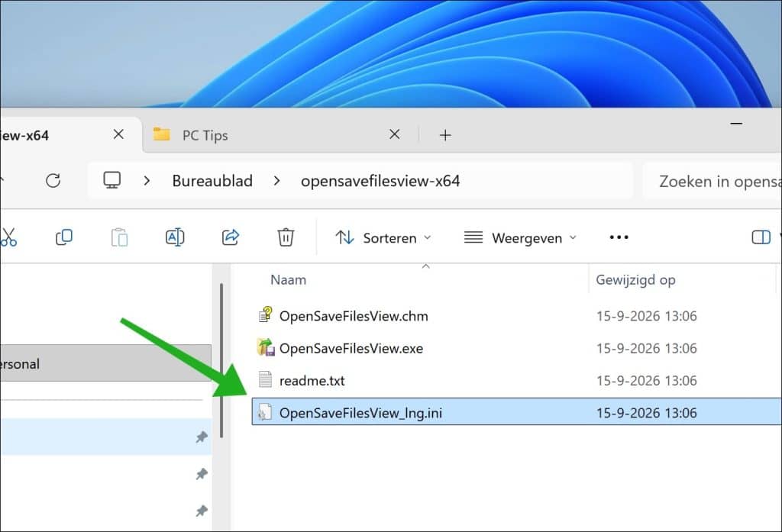The image size is (782, 532).
Task: Click the Zoeken in opensa search field
Action: pos(713,181)
